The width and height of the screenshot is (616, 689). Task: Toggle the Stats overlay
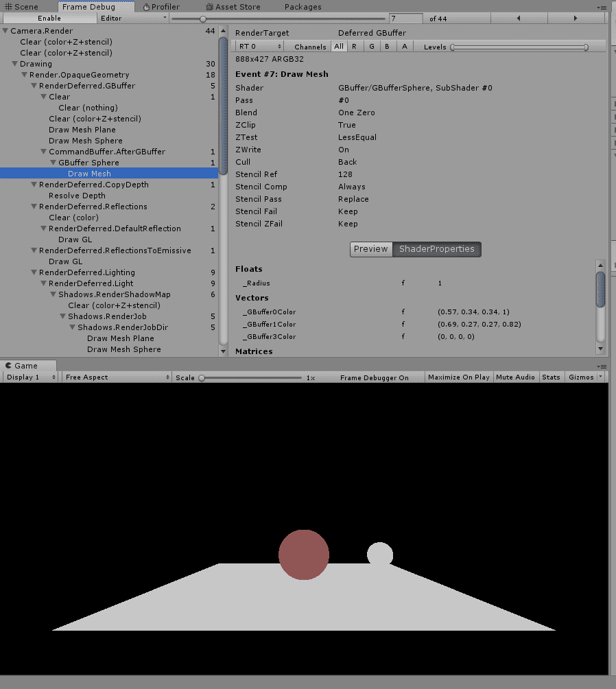(552, 377)
